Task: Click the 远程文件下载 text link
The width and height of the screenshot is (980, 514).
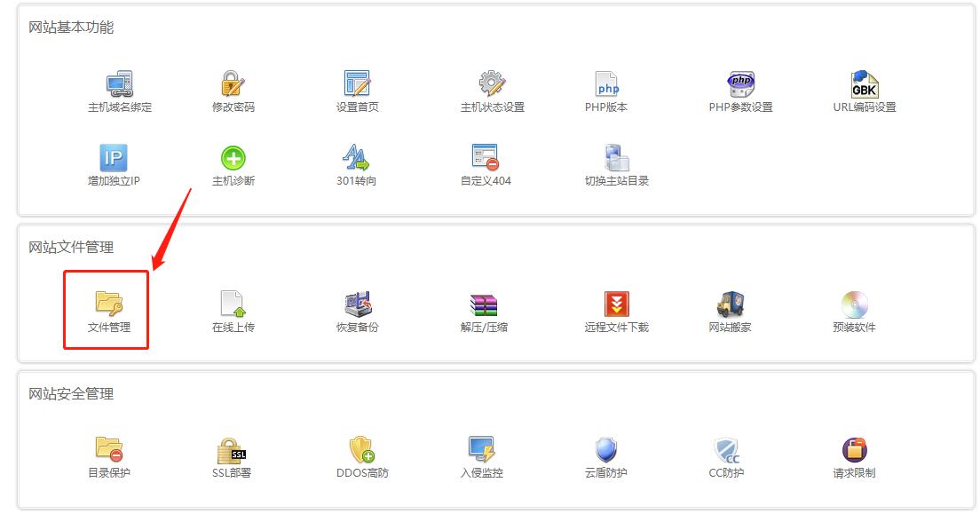Action: (x=616, y=327)
